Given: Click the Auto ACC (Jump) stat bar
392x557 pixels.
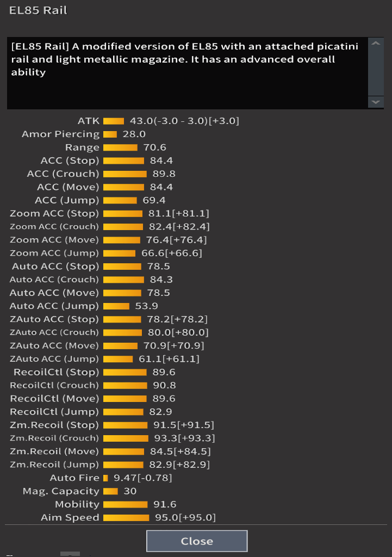Looking at the screenshot, I should click(x=116, y=306).
